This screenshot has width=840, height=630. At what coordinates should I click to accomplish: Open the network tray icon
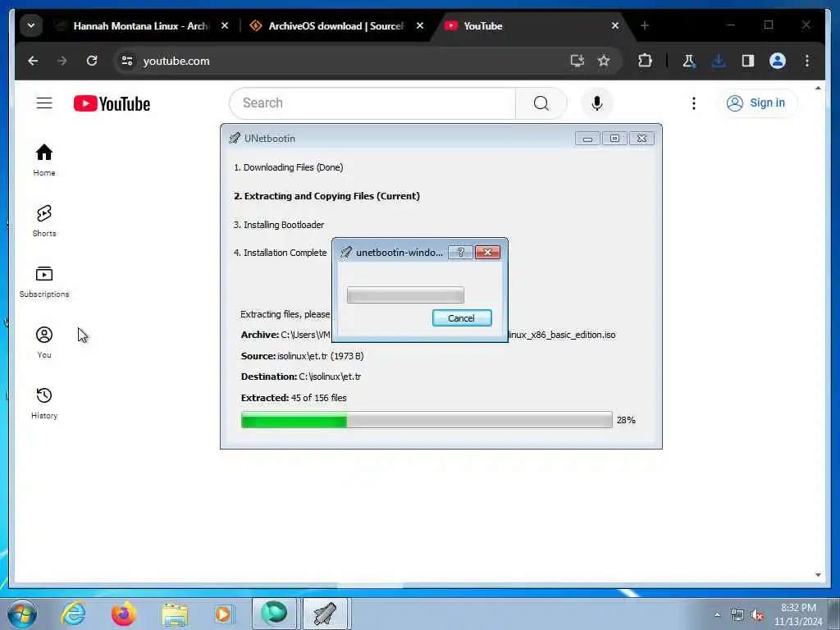click(737, 614)
